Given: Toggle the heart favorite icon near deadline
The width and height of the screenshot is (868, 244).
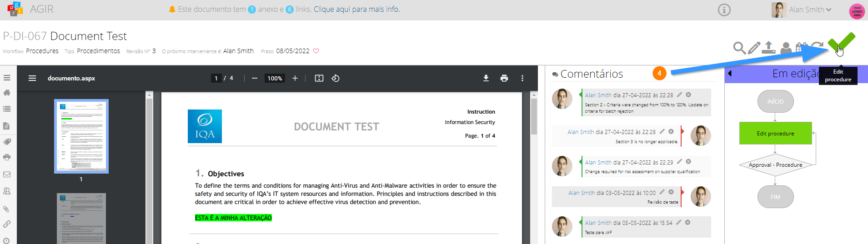Looking at the screenshot, I should (316, 51).
